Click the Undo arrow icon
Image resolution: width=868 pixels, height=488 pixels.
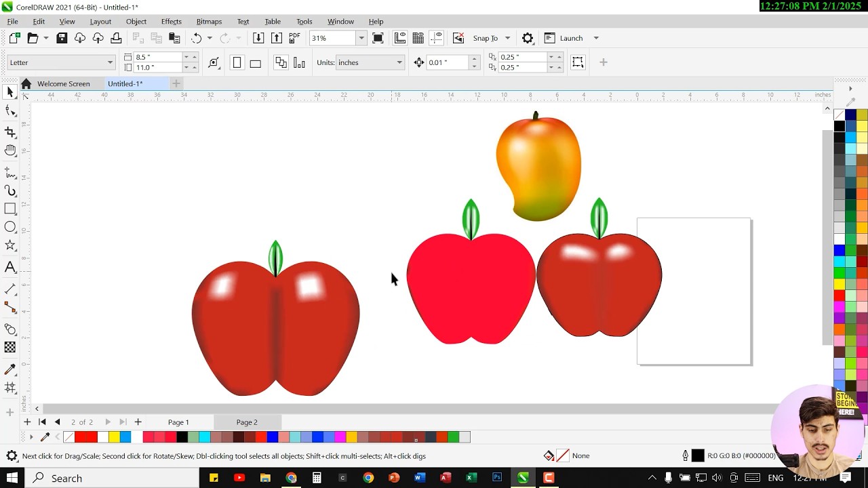tap(197, 38)
